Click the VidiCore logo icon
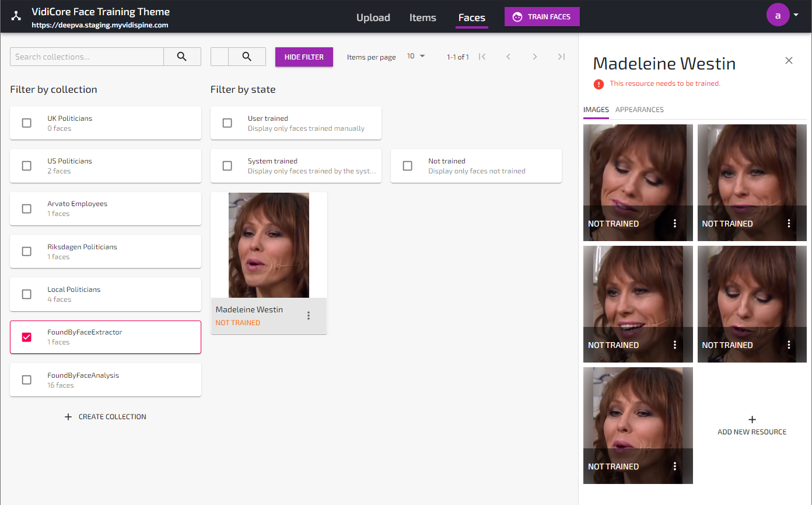The image size is (812, 505). pos(16,16)
